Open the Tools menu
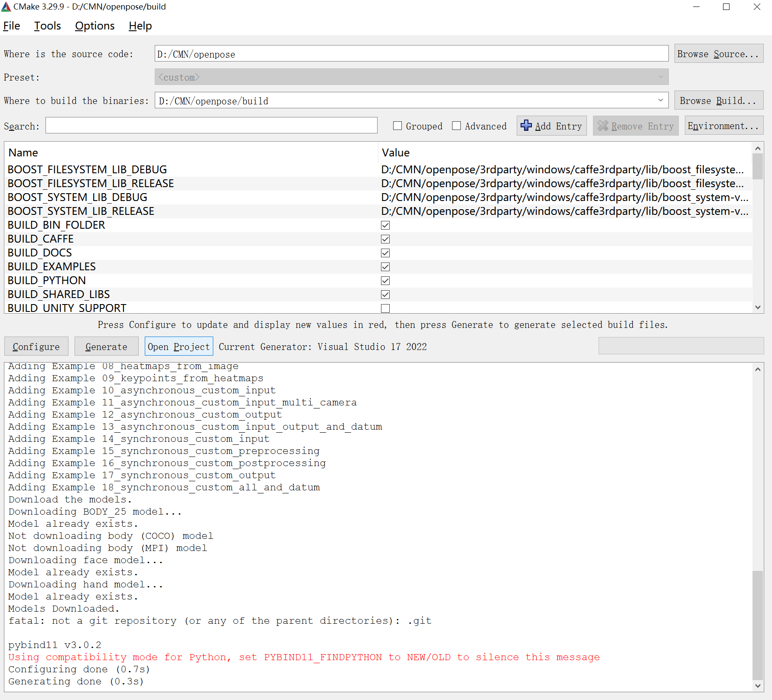Image resolution: width=772 pixels, height=700 pixels. pos(47,26)
